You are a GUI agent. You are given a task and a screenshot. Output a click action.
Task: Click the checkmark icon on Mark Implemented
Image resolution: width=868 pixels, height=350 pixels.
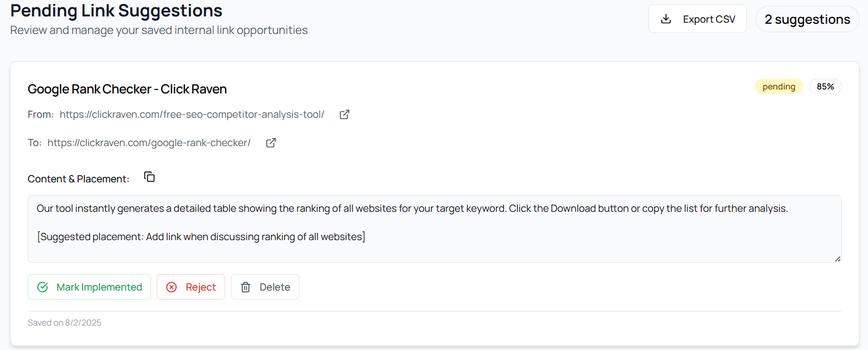(42, 287)
